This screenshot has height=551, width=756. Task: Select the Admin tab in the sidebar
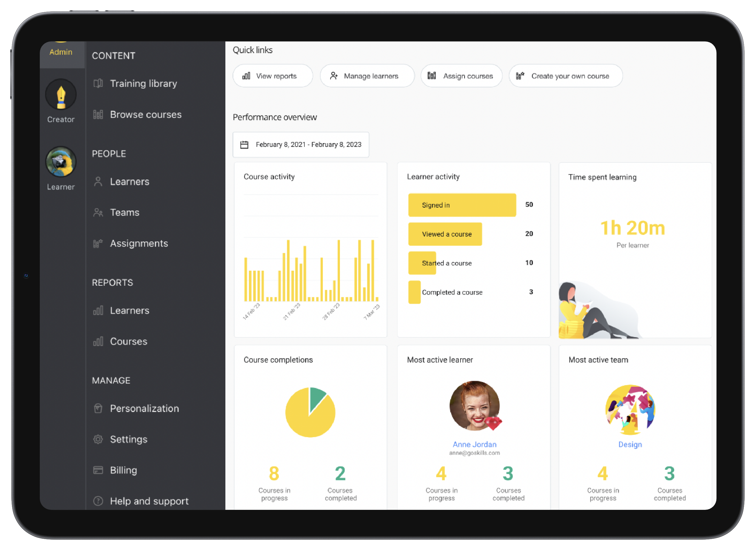click(x=61, y=52)
